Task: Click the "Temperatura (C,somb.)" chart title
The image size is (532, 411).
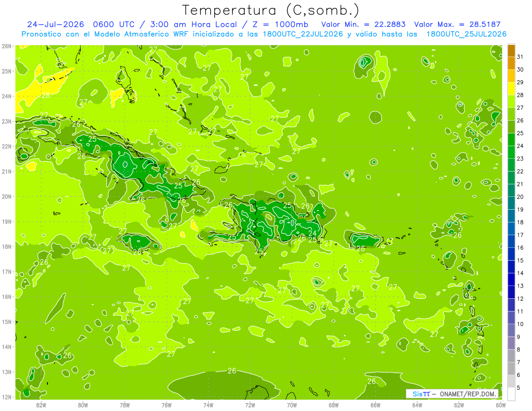Action: (271, 10)
